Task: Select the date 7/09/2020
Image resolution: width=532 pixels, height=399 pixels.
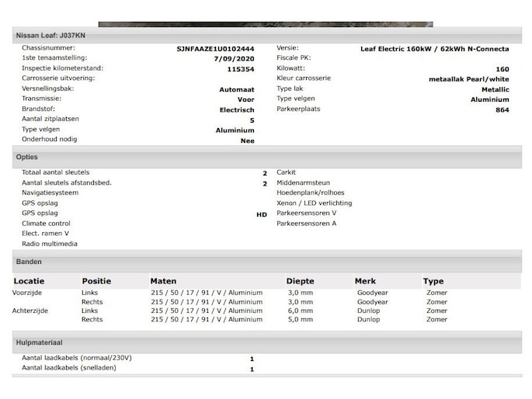Action: 234,58
